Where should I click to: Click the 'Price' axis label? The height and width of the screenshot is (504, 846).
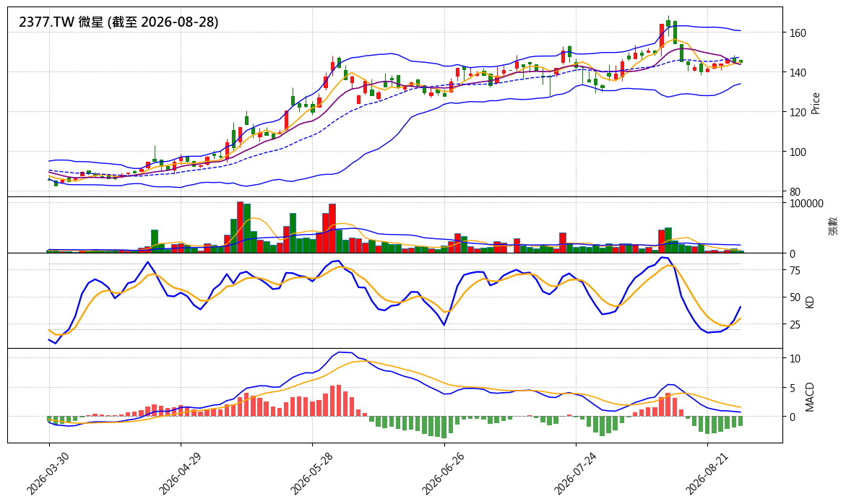815,103
